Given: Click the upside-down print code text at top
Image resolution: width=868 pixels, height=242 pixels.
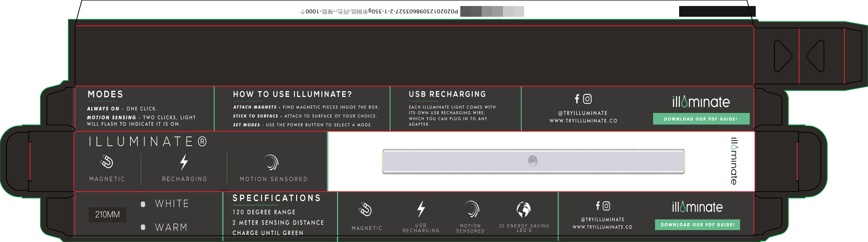Looking at the screenshot, I should [x=379, y=11].
